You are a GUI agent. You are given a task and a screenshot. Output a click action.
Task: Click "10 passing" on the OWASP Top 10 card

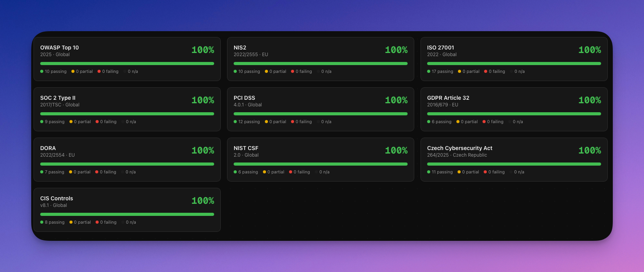pyautogui.click(x=53, y=71)
